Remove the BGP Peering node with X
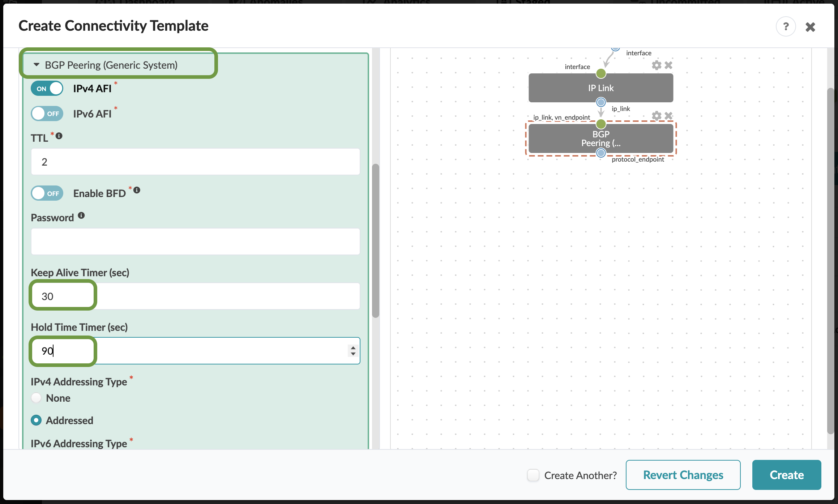 click(x=668, y=116)
